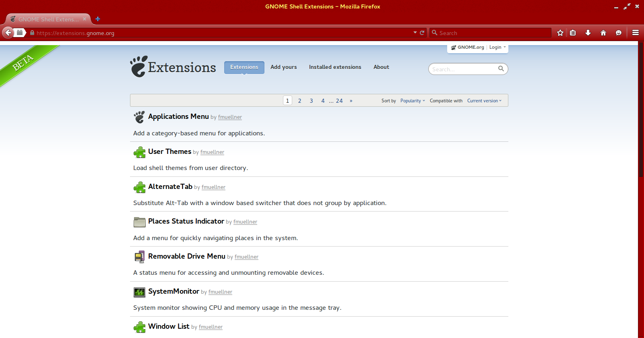
Task: Click the Places Status Indicator folder icon
Action: coord(139,222)
